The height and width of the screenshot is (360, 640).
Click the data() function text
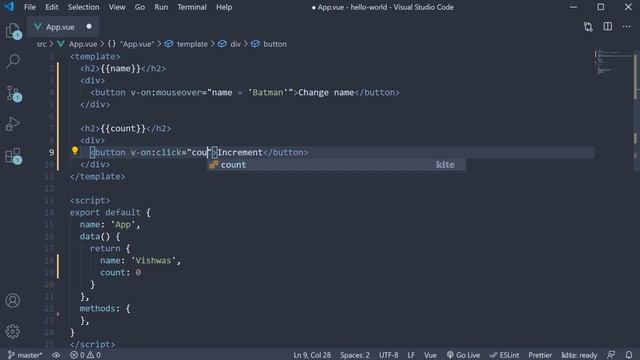tap(95, 236)
